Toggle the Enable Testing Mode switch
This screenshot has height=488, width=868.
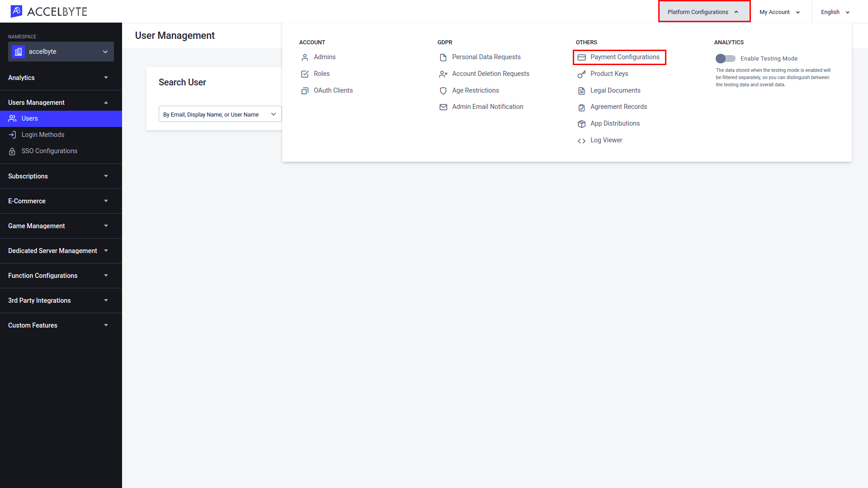(724, 58)
